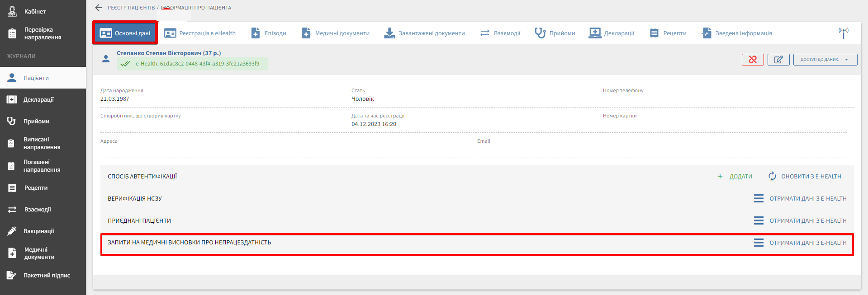Open list icon in Приєднані пацієнти row

(x=759, y=220)
